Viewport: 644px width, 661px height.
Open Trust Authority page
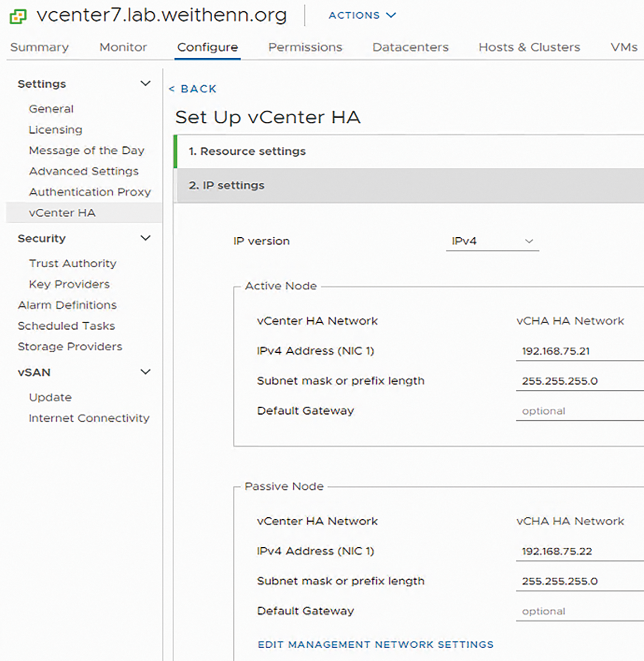[73, 264]
